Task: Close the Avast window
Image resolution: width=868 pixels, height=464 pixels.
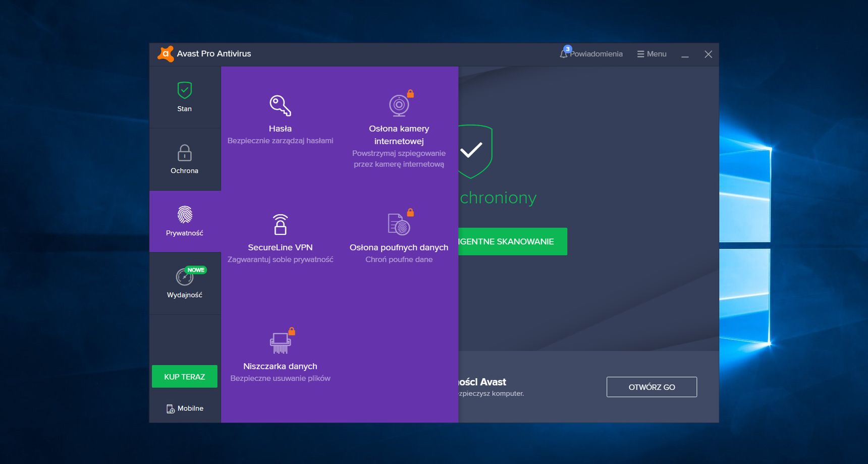Action: pyautogui.click(x=709, y=54)
